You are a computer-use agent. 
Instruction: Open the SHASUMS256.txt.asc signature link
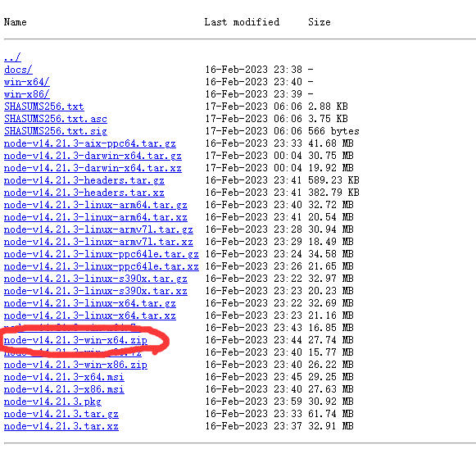(56, 119)
